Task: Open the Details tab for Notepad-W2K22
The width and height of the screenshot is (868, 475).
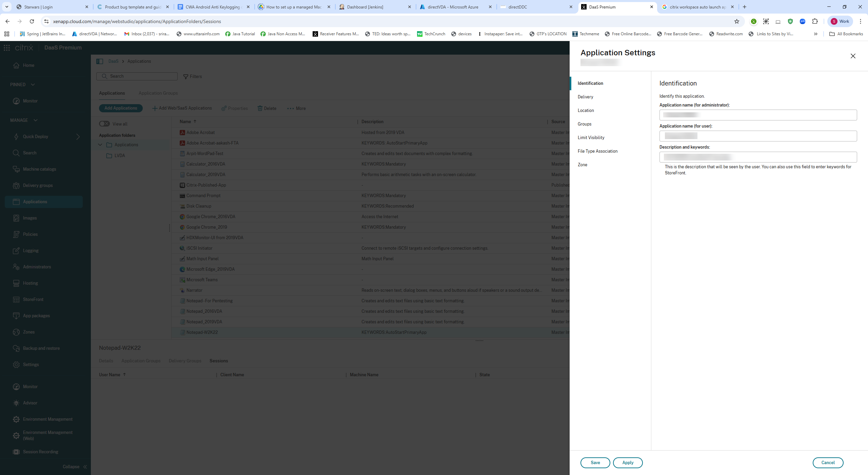Action: pyautogui.click(x=106, y=361)
